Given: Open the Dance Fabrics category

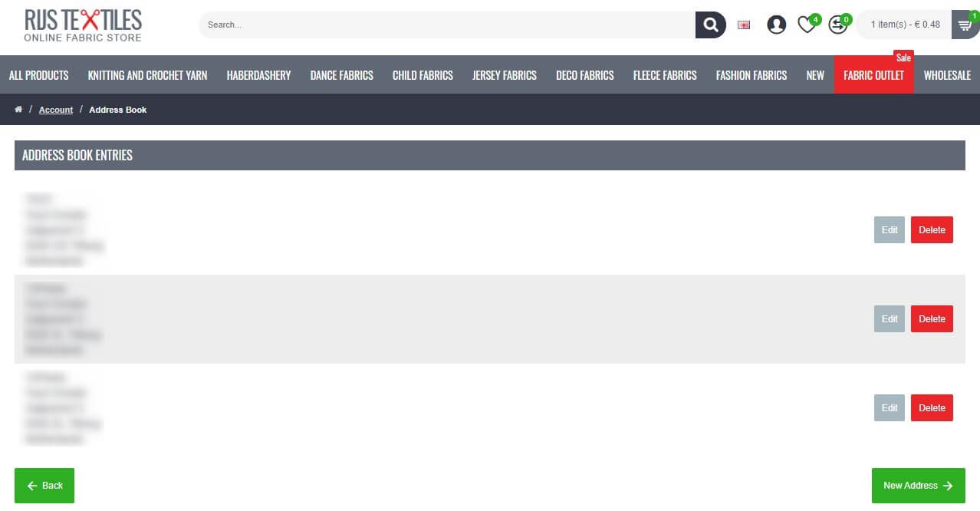Looking at the screenshot, I should 341,75.
